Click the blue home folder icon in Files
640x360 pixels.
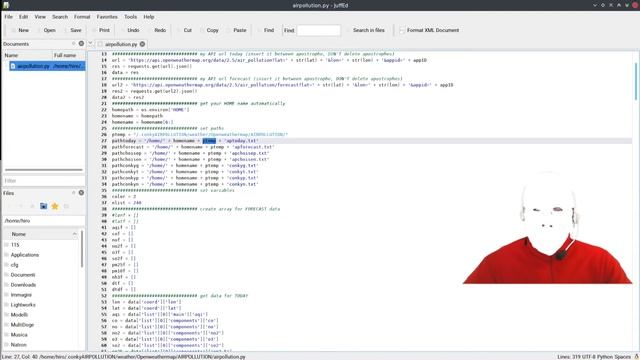[43, 206]
